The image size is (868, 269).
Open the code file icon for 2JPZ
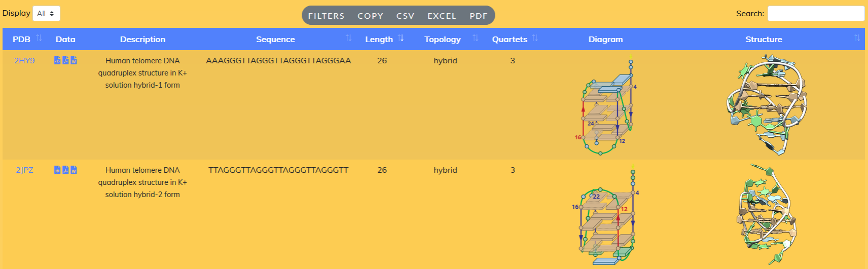(x=57, y=170)
